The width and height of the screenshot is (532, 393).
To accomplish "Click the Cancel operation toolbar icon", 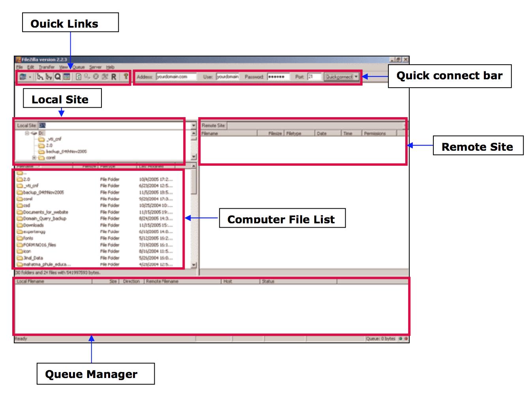I will (96, 77).
